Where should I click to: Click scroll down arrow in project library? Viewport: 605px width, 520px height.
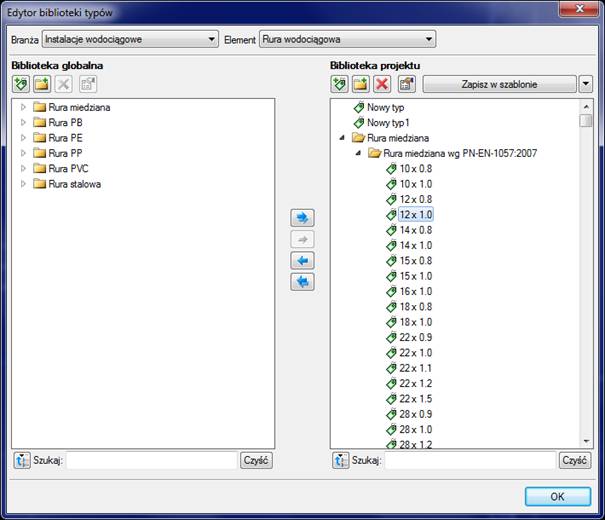pos(586,442)
